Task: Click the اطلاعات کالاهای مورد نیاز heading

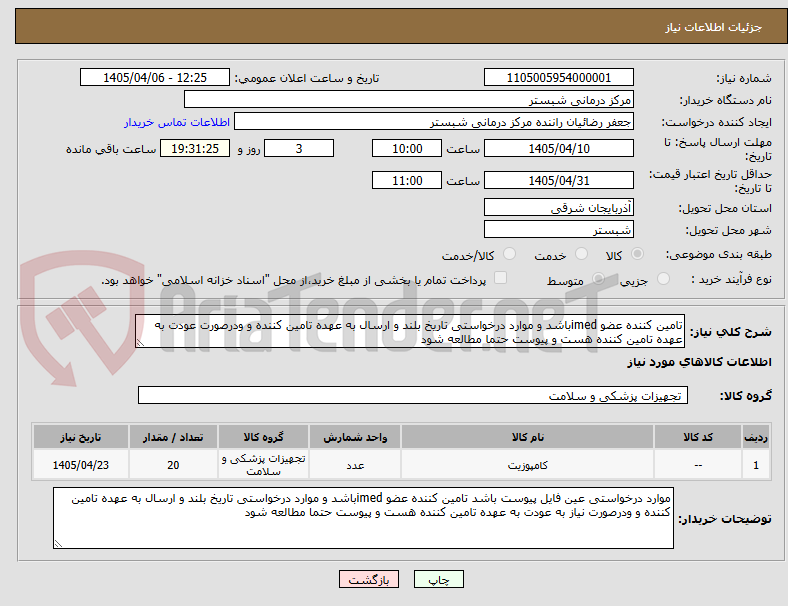Action: click(699, 362)
